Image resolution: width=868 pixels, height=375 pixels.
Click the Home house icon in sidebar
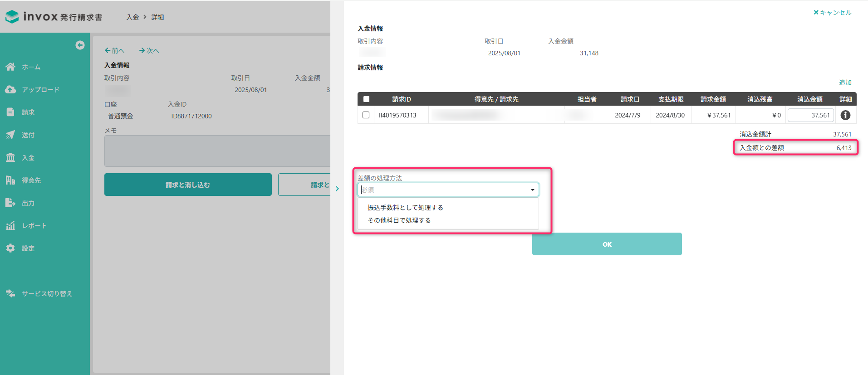click(10, 67)
